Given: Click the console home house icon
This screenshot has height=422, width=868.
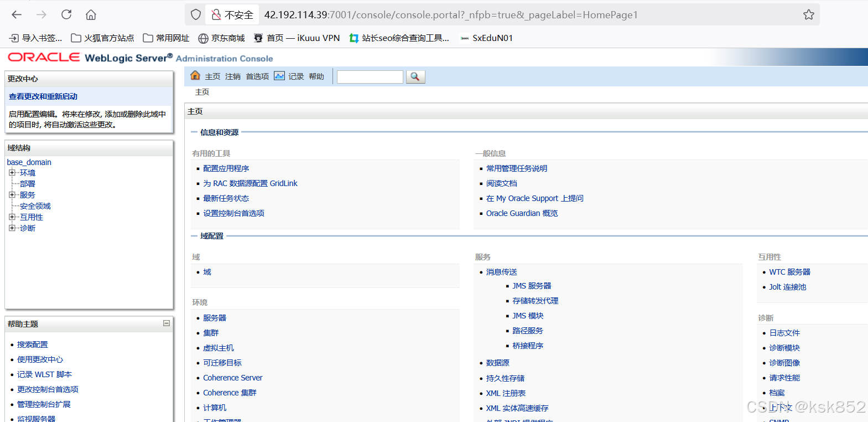Looking at the screenshot, I should pos(195,76).
